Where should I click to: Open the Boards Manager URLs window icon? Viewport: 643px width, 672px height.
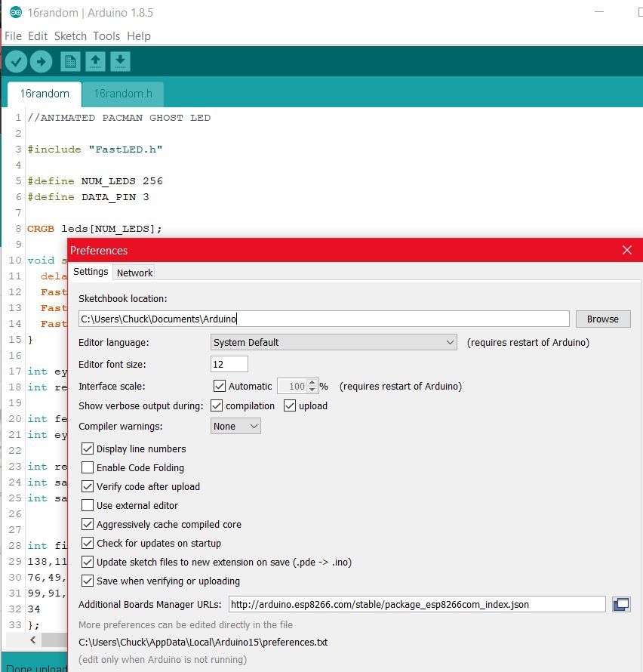(621, 604)
